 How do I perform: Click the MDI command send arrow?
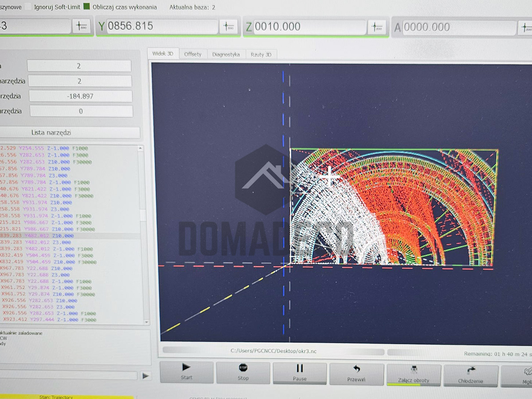click(145, 376)
